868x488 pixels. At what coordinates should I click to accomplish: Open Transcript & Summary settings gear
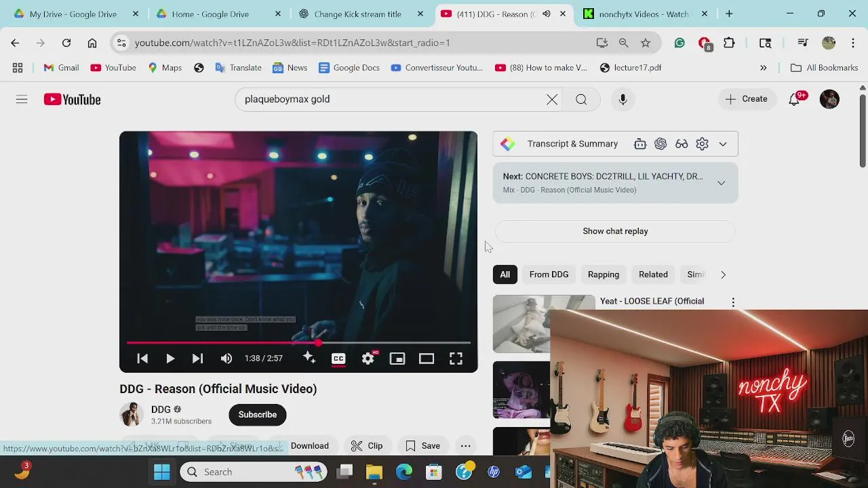point(703,144)
